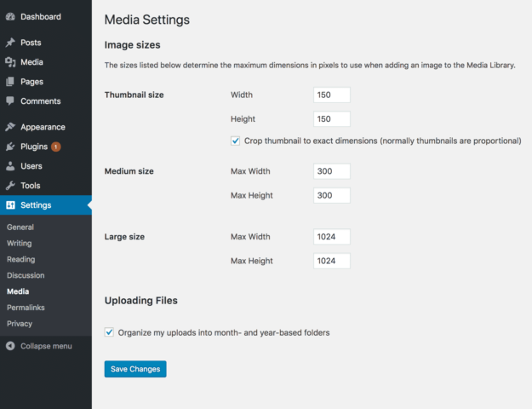Select the Large size Max Height field
The height and width of the screenshot is (409, 532).
332,261
